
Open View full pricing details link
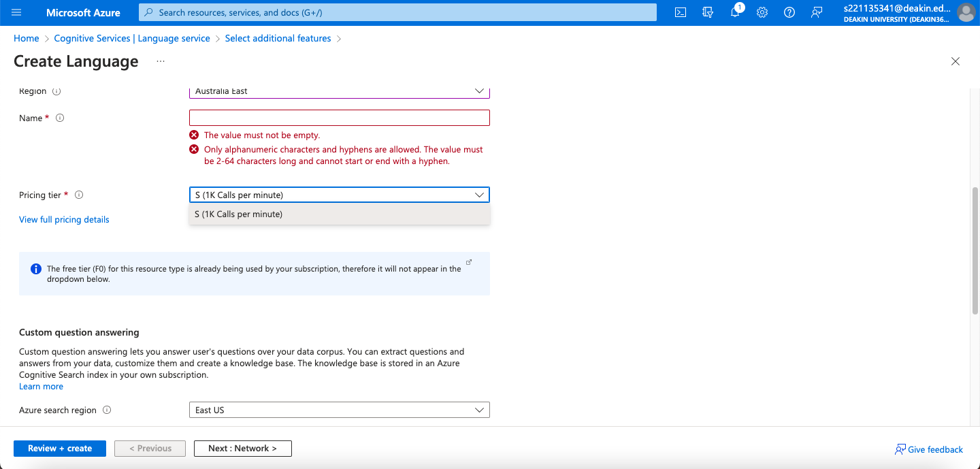tap(64, 219)
